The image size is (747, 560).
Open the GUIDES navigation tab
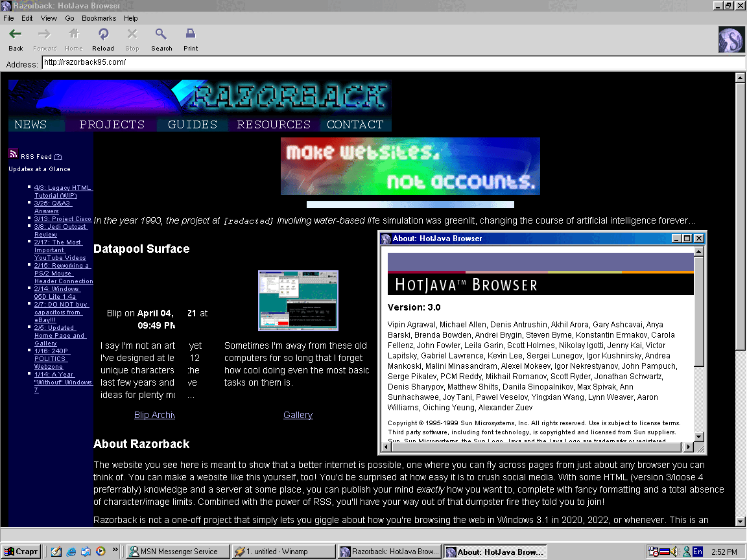(193, 124)
